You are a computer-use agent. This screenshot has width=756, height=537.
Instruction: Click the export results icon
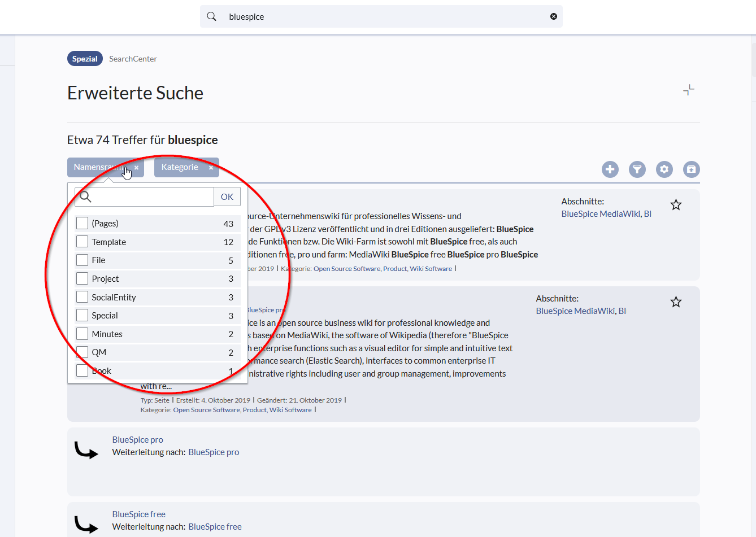coord(691,169)
